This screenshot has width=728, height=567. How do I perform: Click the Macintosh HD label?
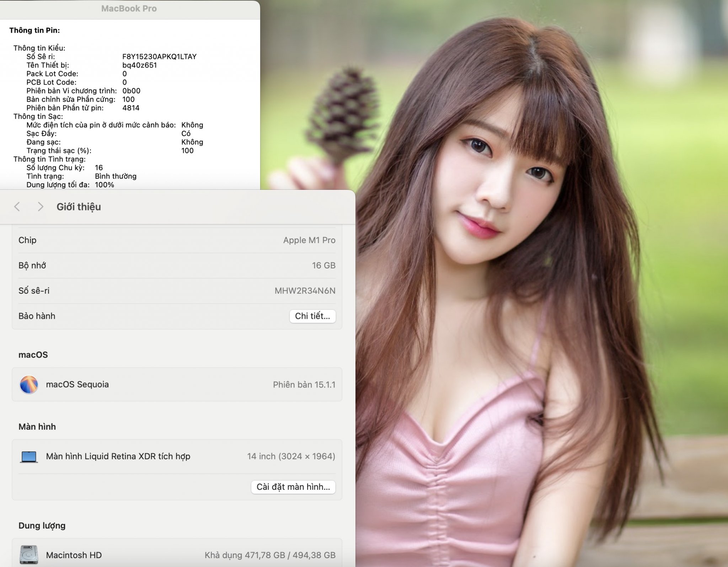[x=74, y=555]
